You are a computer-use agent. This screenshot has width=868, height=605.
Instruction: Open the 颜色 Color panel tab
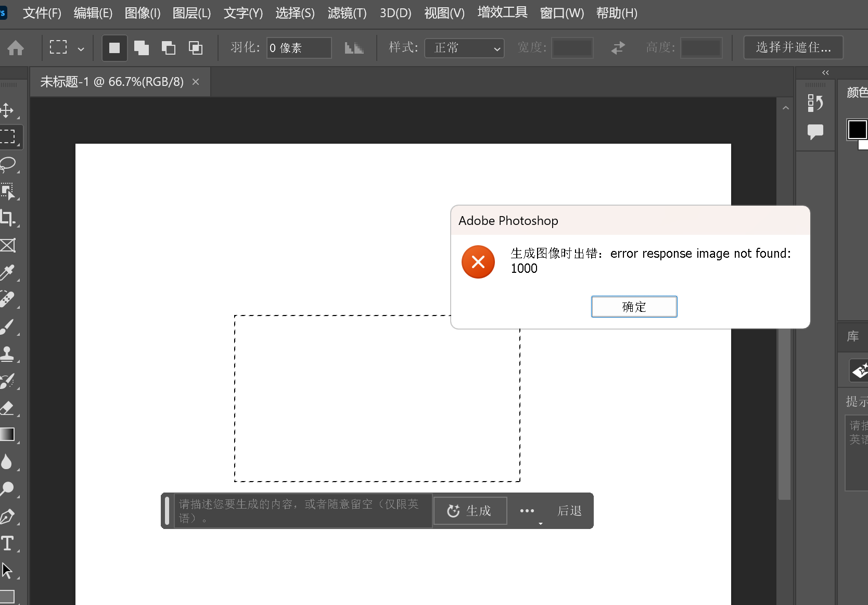pyautogui.click(x=857, y=92)
